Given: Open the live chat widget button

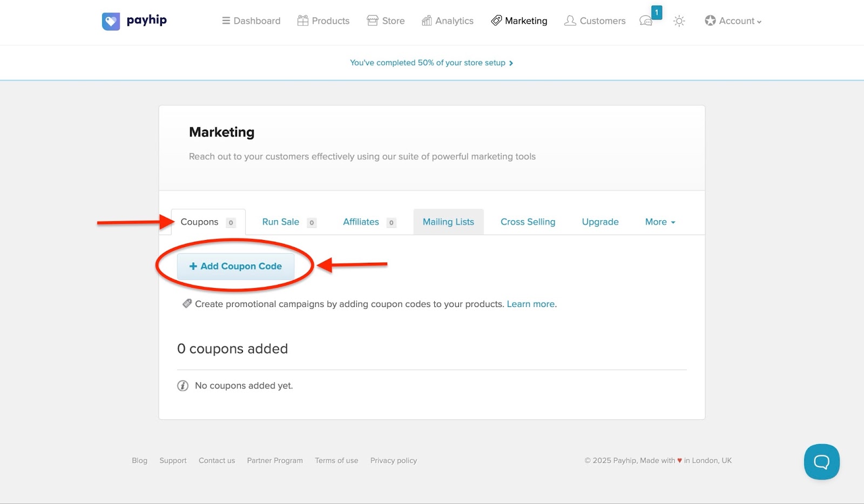Looking at the screenshot, I should tap(821, 462).
